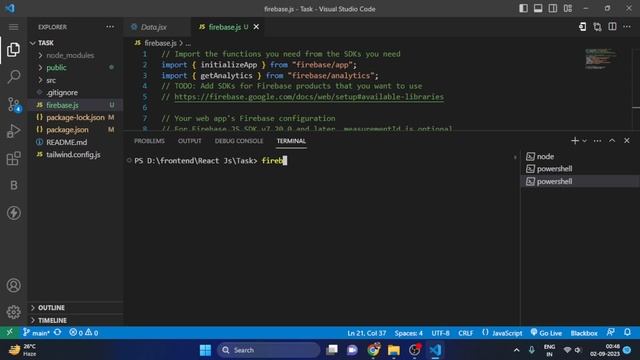640x360 pixels.
Task: Select the node terminal instance
Action: pos(580,156)
